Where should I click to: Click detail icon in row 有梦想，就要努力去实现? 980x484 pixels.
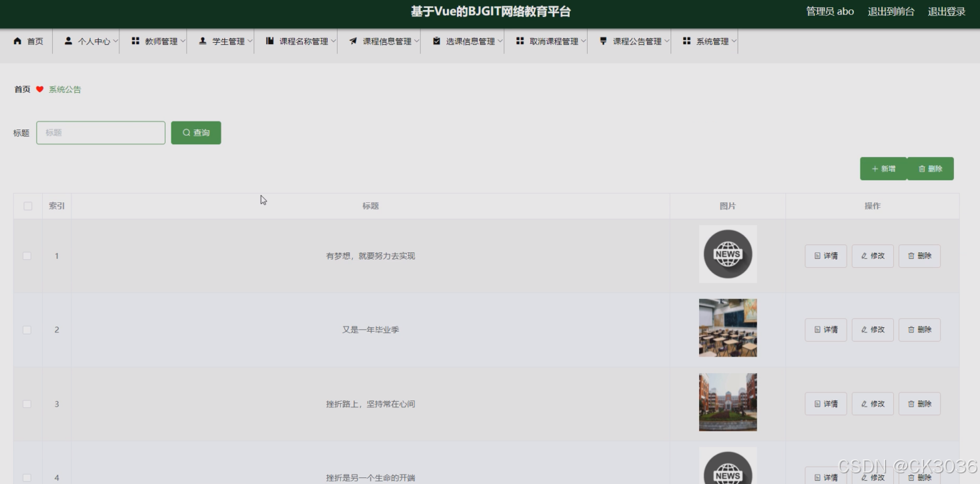tap(817, 256)
